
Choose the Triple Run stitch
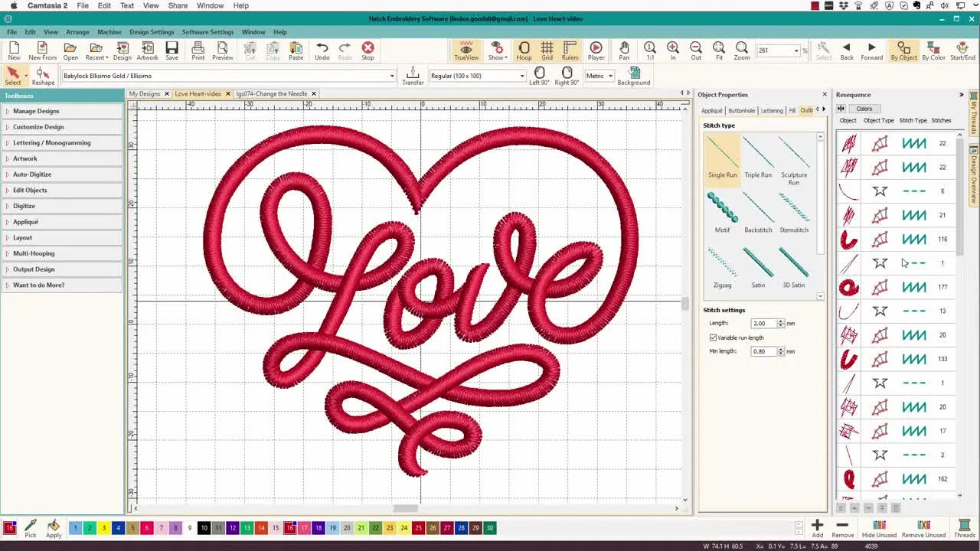point(758,157)
